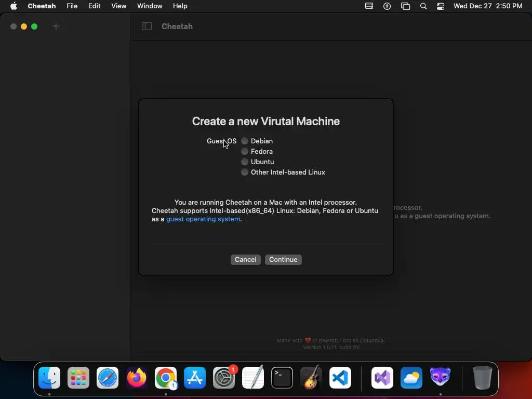Screen dimensions: 532x399
Task: Open the Cheetah app icon in Dock
Action: coord(441,377)
